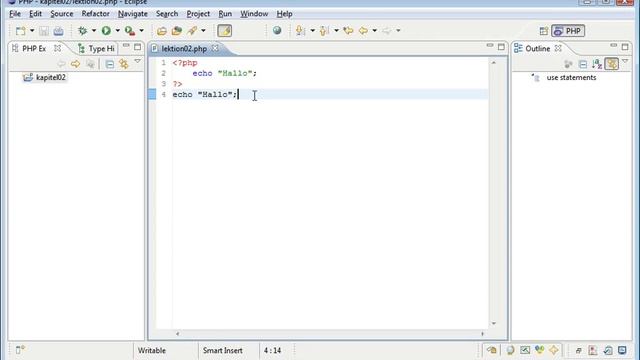Open the External Tools dropdown arrow
Screen dimensions: 640x360
click(142, 31)
